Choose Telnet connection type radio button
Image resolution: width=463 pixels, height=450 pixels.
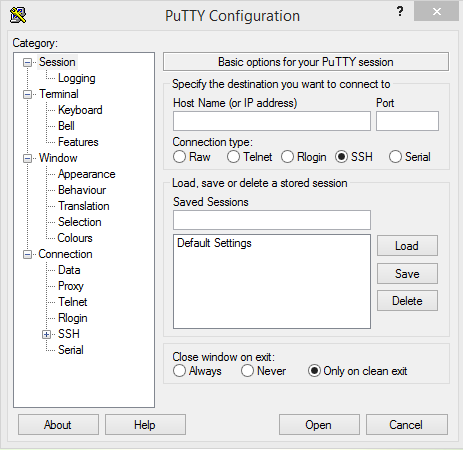point(233,157)
